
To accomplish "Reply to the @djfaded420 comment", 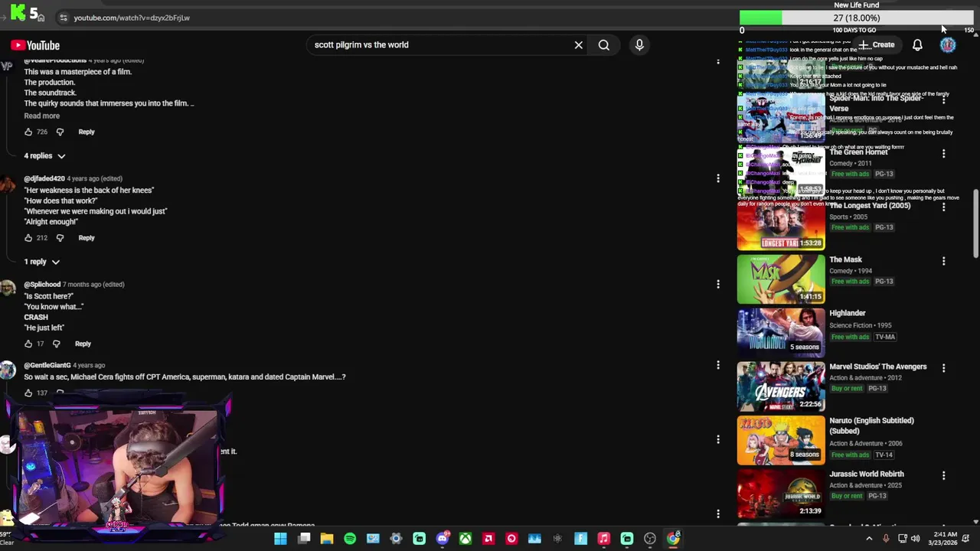I will pyautogui.click(x=87, y=238).
